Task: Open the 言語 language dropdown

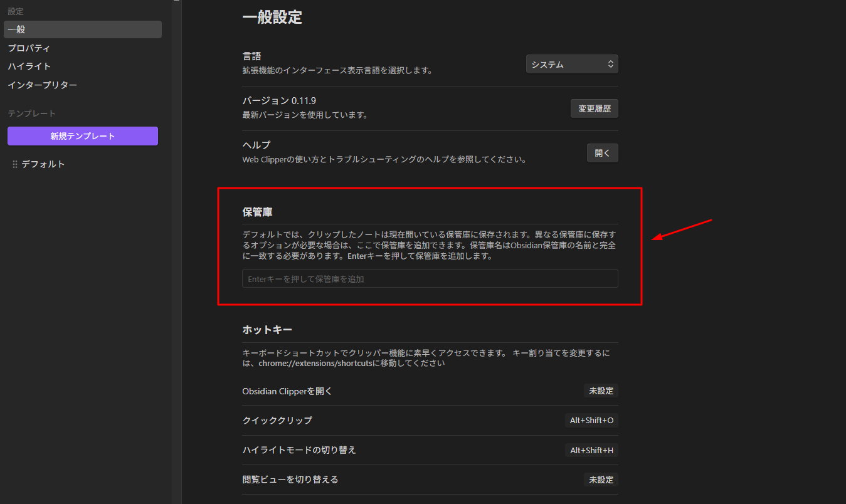Action: click(571, 64)
